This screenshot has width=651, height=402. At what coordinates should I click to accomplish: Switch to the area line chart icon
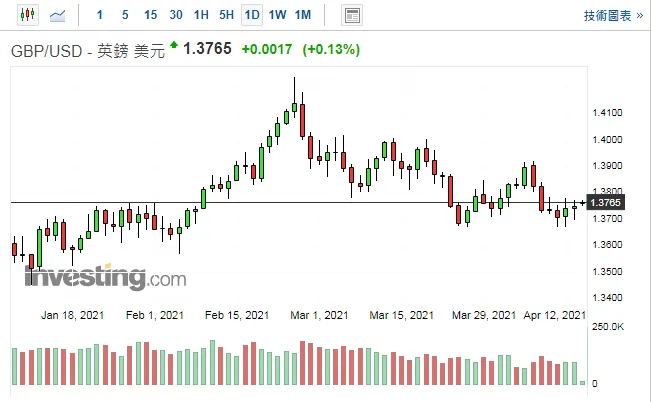57,16
